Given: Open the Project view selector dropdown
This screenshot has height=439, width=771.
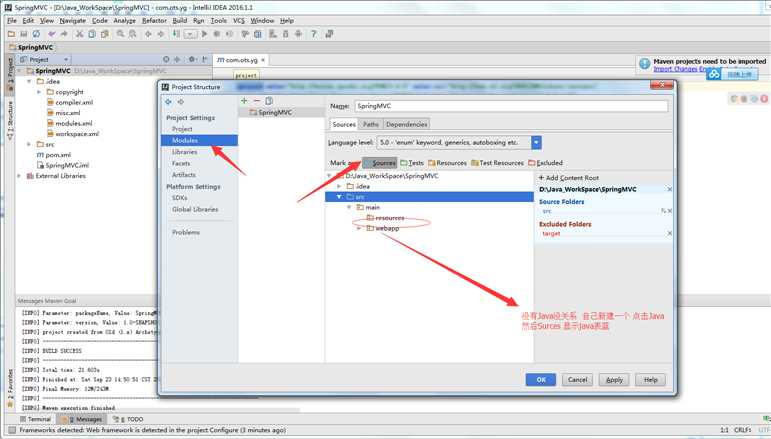Looking at the screenshot, I should (x=44, y=59).
